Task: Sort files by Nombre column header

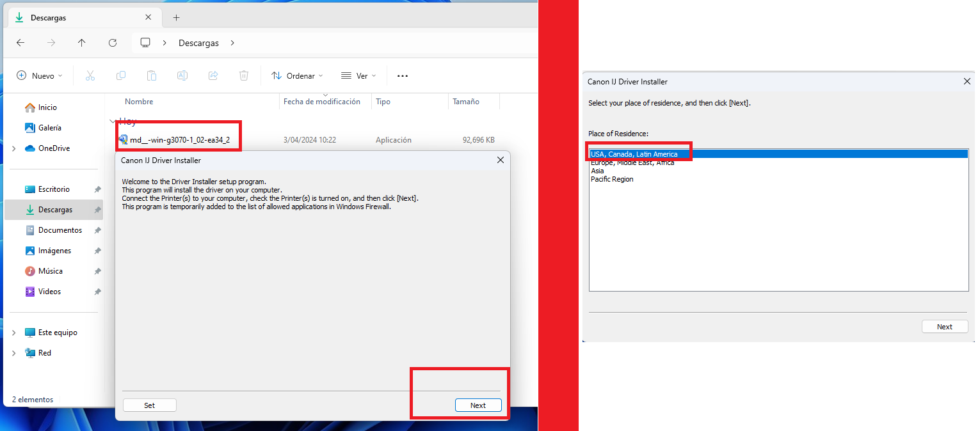Action: [139, 102]
